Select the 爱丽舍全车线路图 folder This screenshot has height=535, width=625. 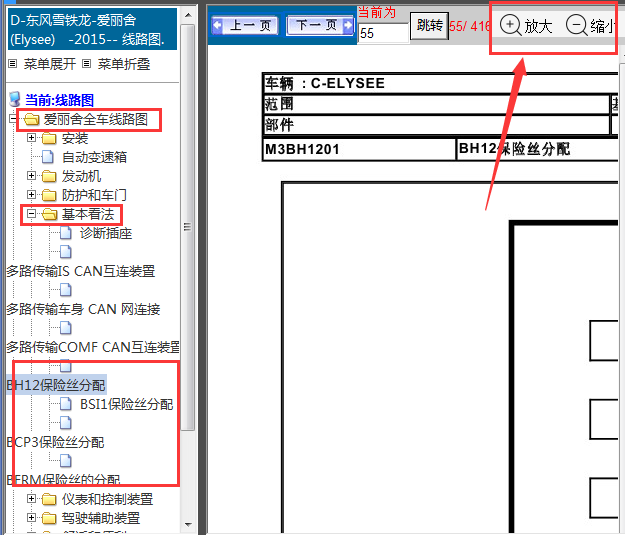(x=95, y=119)
